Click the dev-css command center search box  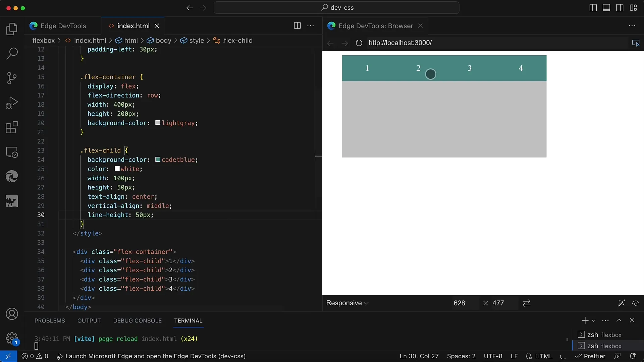tap(336, 8)
